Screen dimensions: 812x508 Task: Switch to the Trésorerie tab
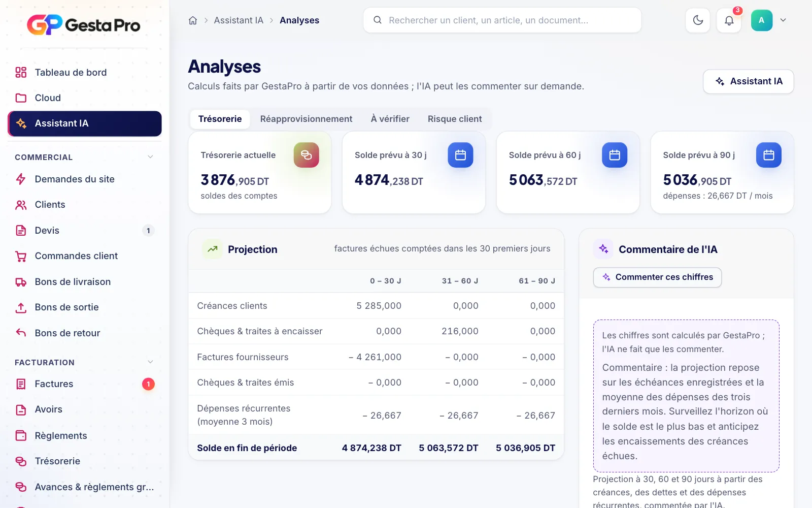click(x=220, y=119)
